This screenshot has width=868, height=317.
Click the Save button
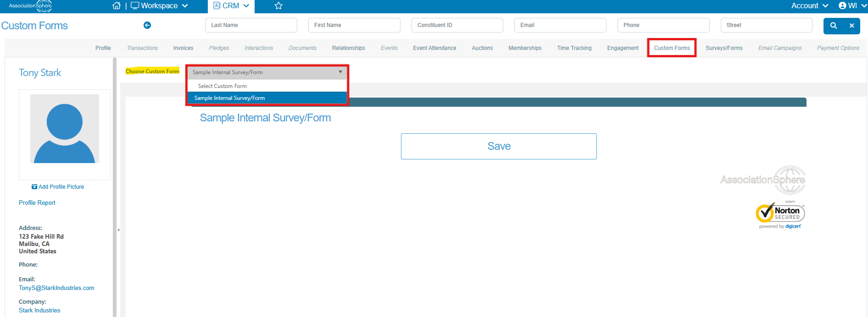(499, 146)
